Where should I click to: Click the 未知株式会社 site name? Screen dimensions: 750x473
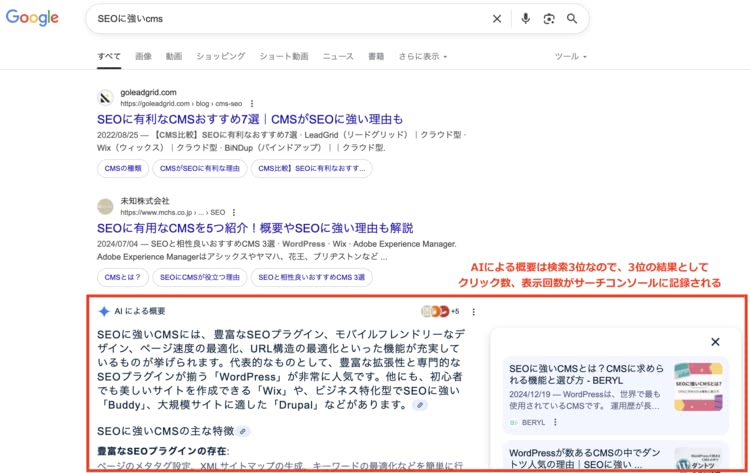click(x=145, y=201)
